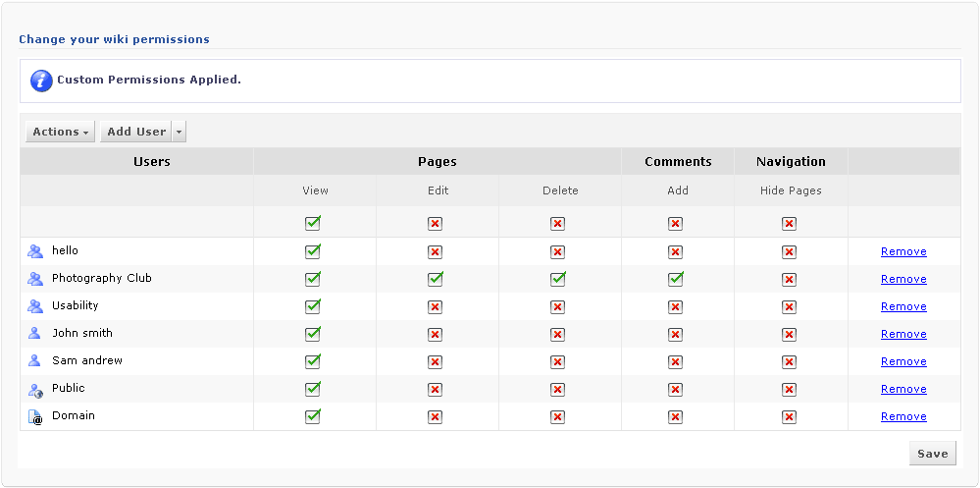Image resolution: width=980 pixels, height=488 pixels.
Task: Enable Edit permission for hello
Action: [435, 252]
